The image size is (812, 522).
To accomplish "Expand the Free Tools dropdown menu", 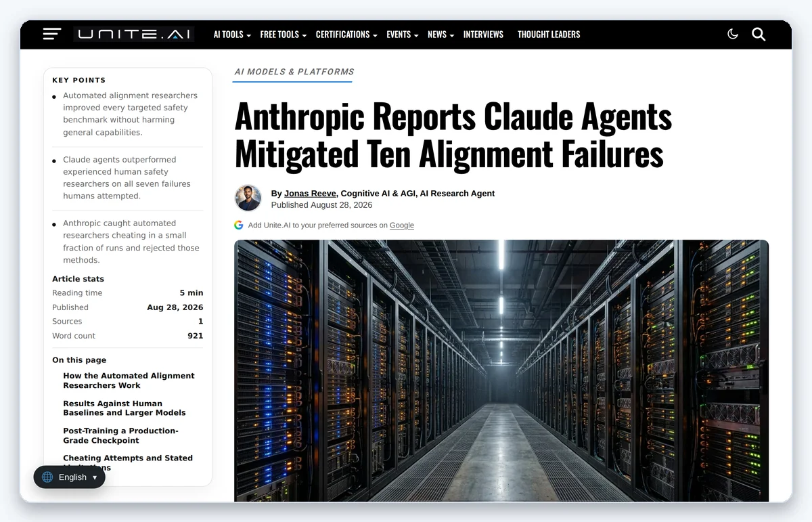I will 283,35.
